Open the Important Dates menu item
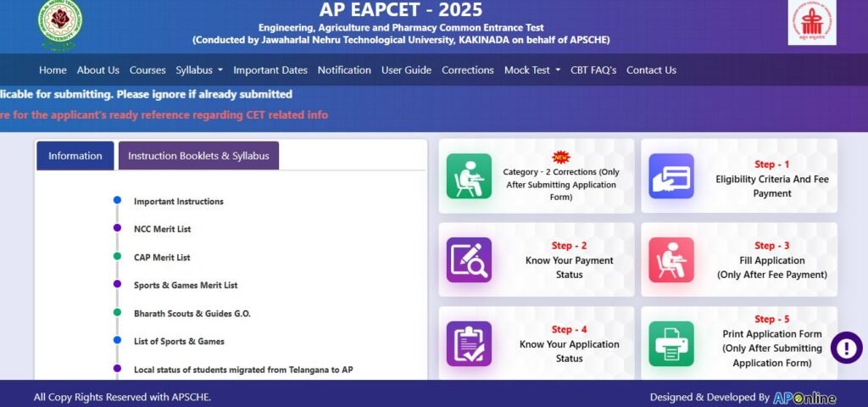 click(270, 70)
